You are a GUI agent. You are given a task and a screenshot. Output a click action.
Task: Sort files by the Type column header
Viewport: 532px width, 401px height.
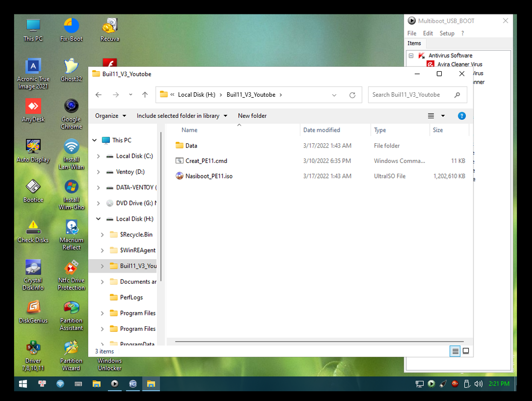click(380, 130)
